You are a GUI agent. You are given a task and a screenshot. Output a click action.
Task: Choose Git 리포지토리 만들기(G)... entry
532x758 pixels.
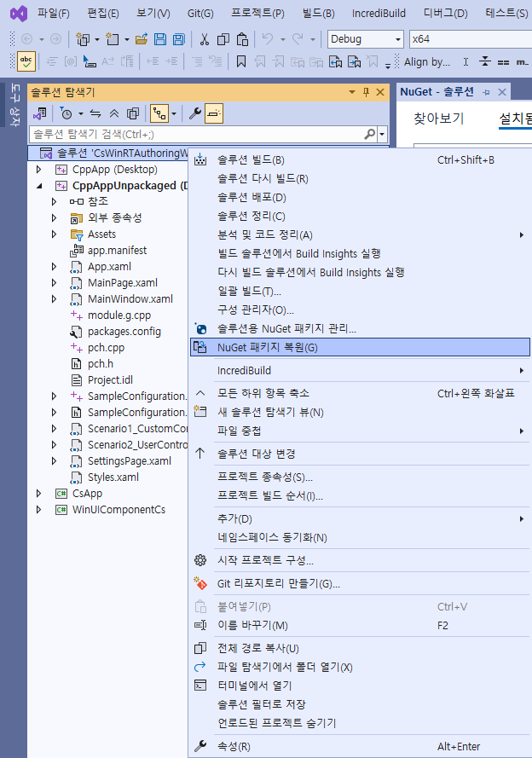(360, 583)
